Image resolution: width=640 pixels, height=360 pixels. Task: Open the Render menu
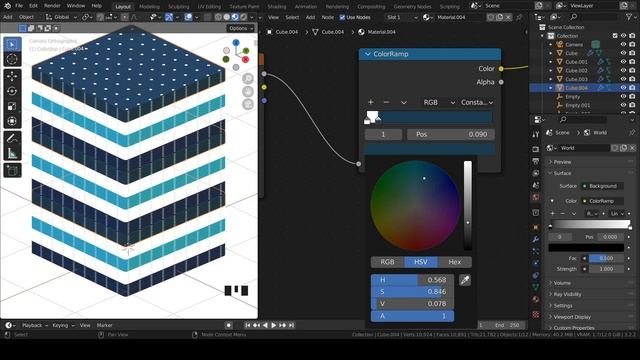52,6
